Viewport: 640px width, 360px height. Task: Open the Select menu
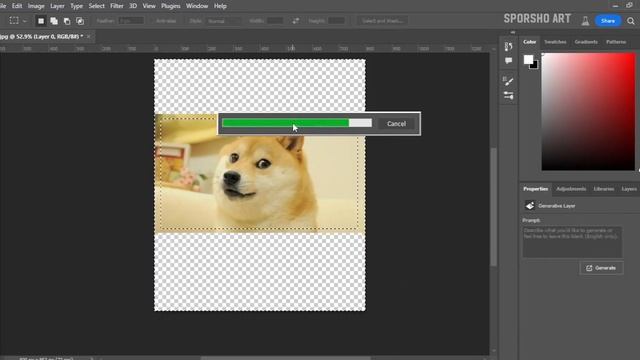pos(96,6)
